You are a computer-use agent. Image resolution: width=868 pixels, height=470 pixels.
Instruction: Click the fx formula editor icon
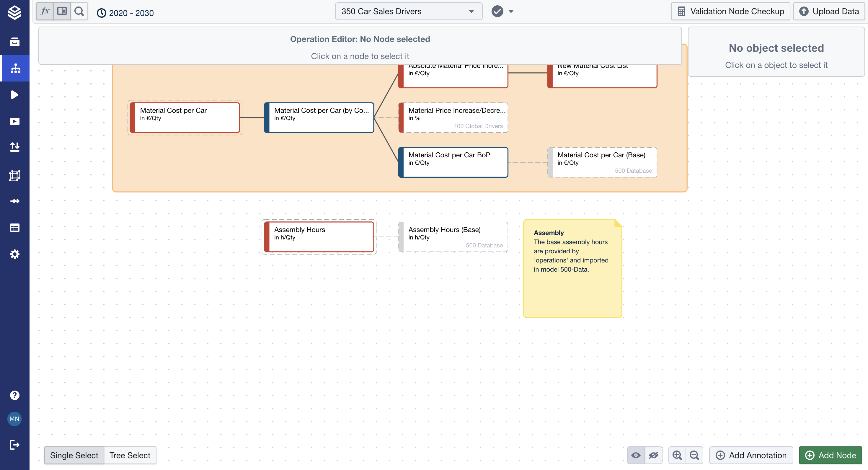coord(45,11)
